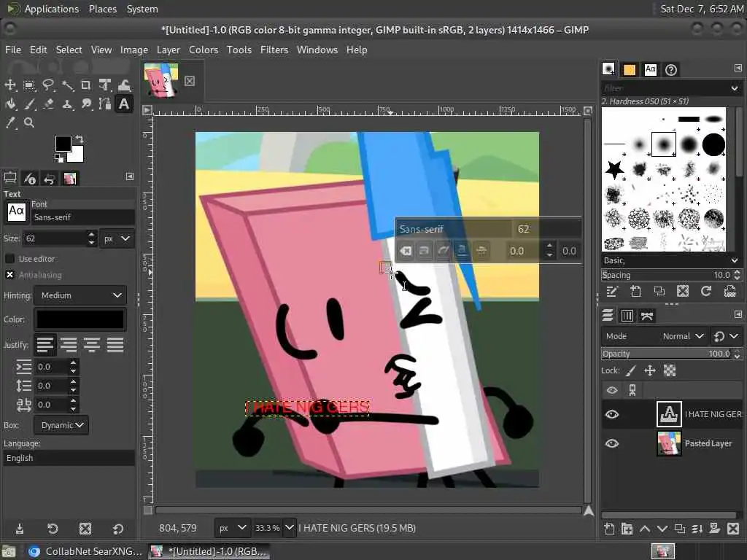Click the new layer icon
This screenshot has width=747, height=560.
coord(609,529)
